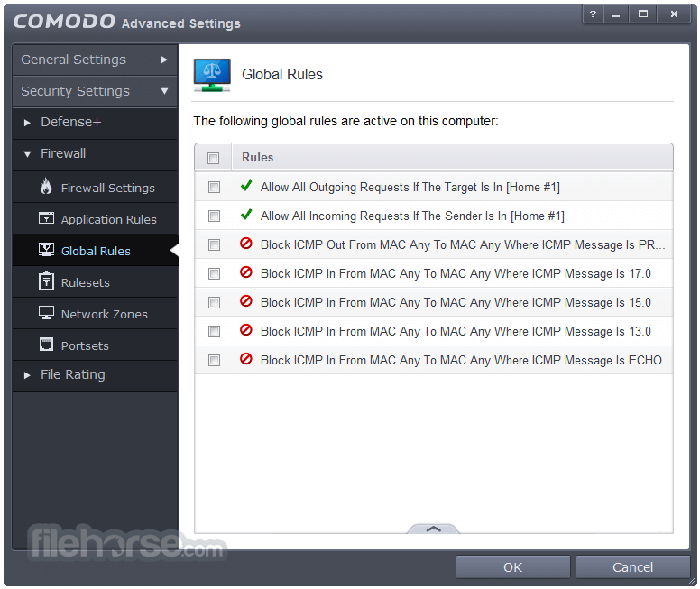Select rule text ending 'ICMP Message Is 17.0'

456,273
